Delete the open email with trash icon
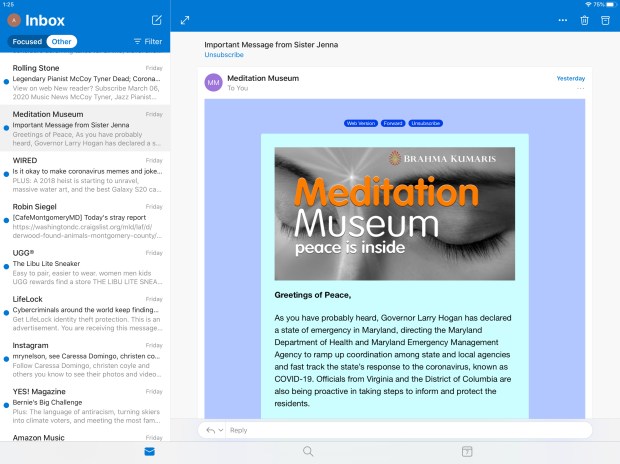The image size is (620, 464). (585, 20)
